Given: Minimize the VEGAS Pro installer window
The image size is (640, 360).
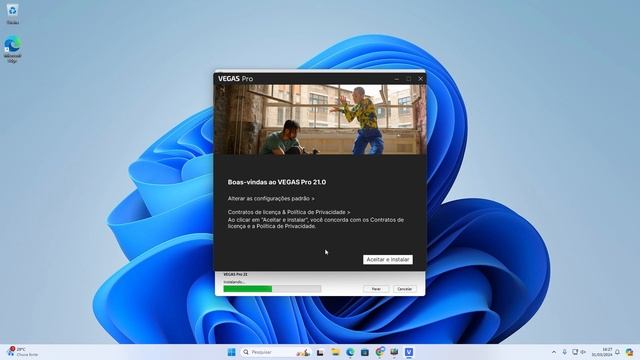Looking at the screenshot, I should (x=397, y=79).
